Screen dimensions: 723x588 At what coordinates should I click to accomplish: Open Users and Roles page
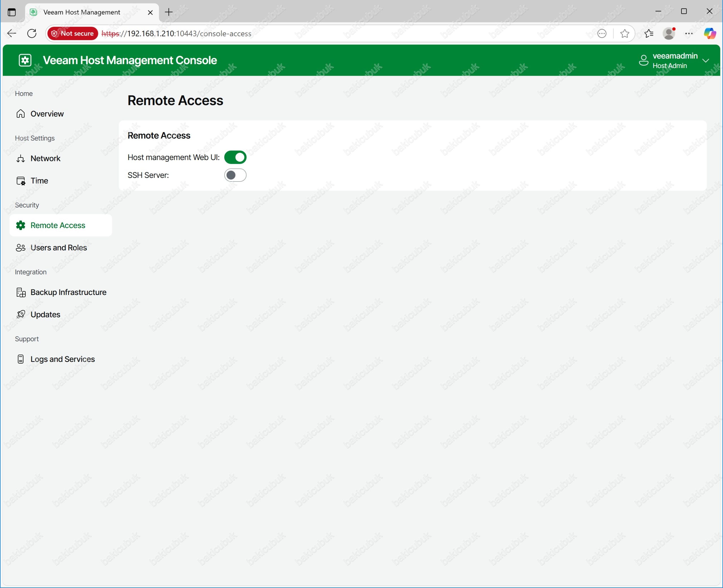61,248
